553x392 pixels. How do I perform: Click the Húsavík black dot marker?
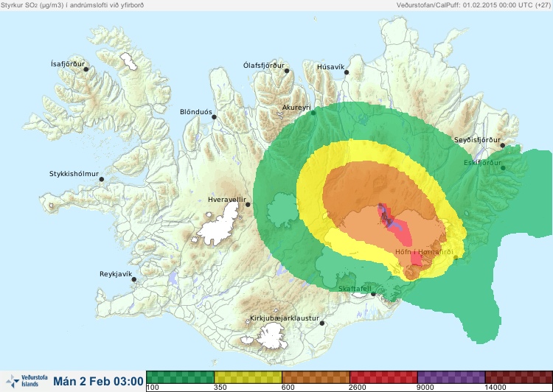pyautogui.click(x=347, y=72)
